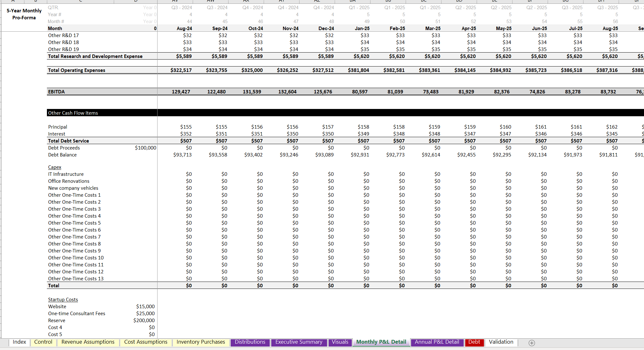Open the Distributions sheet tab
644x350 pixels.
(x=250, y=342)
